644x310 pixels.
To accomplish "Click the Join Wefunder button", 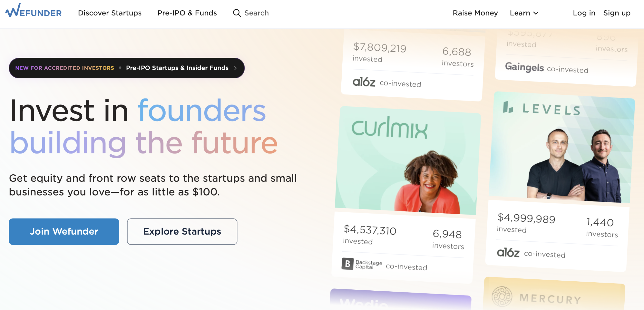I will coord(64,231).
